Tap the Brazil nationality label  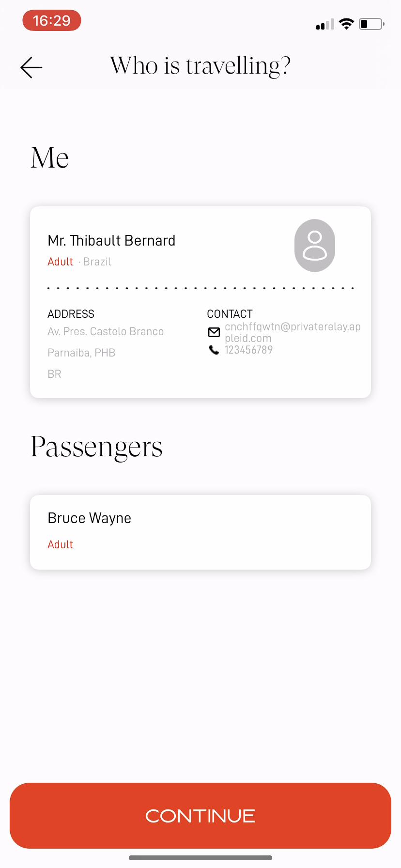[x=97, y=262]
